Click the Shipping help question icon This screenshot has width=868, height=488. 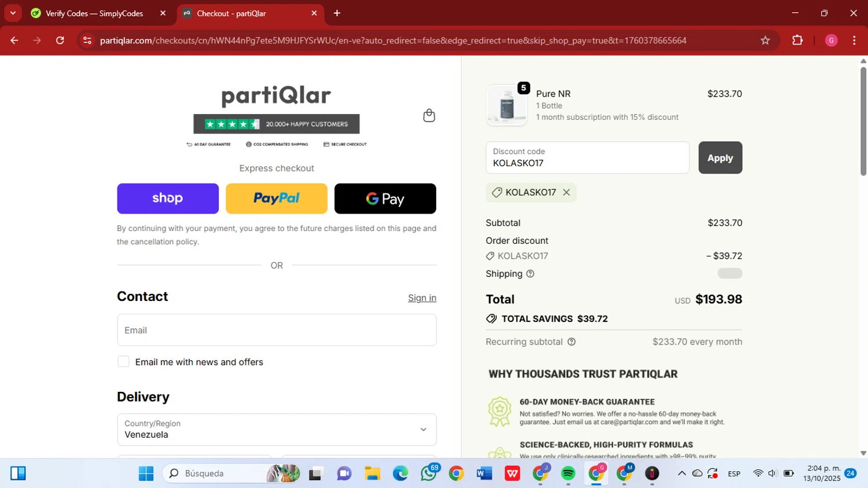click(x=530, y=274)
